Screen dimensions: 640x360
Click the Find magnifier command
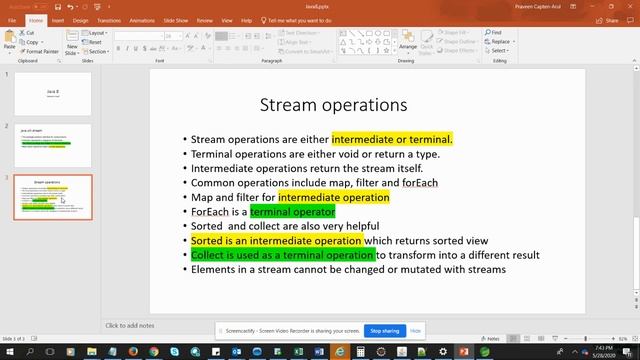tap(493, 32)
